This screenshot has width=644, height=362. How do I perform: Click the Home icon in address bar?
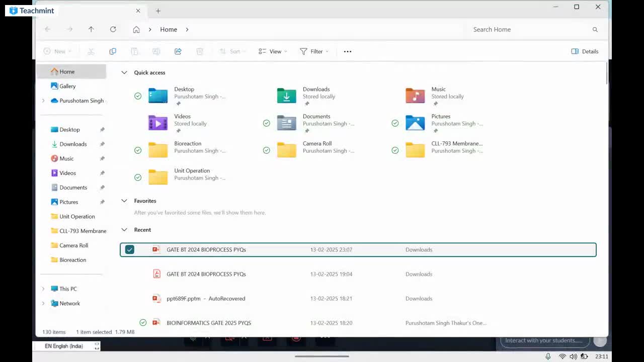click(x=136, y=29)
